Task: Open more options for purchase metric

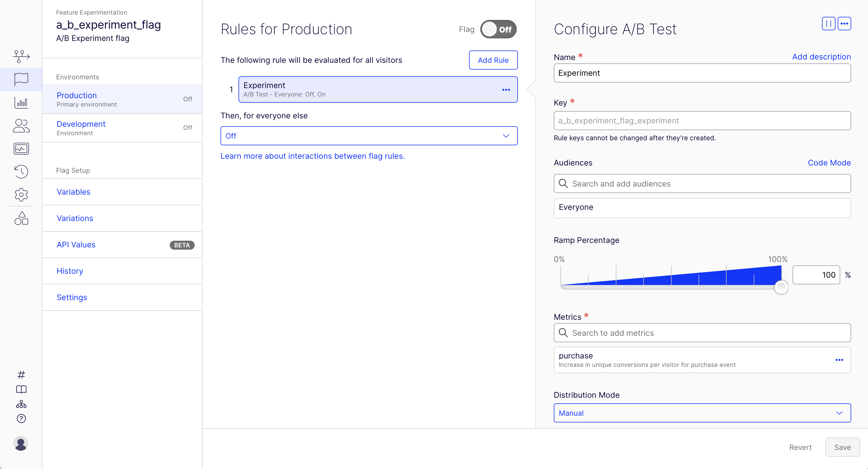Action: (x=839, y=360)
